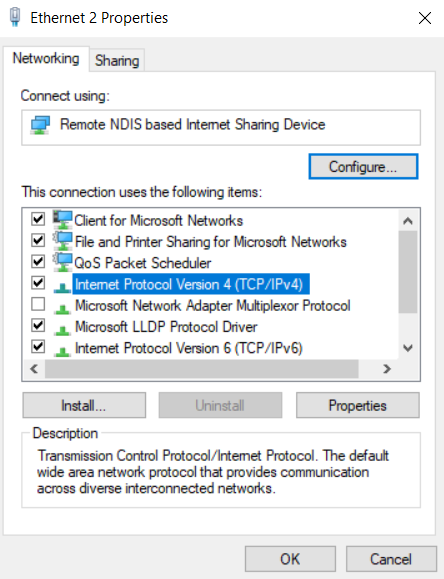
Task: Uncheck Client for Microsoft Networks checkbox
Action: coord(38,219)
